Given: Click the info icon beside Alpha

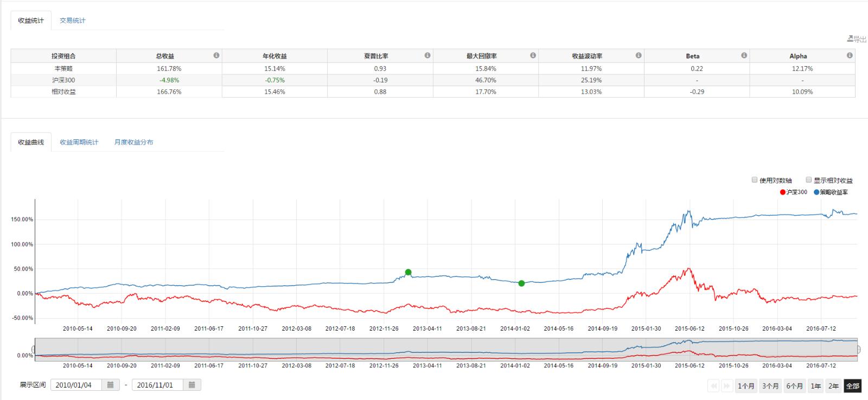Looking at the screenshot, I should [x=850, y=55].
